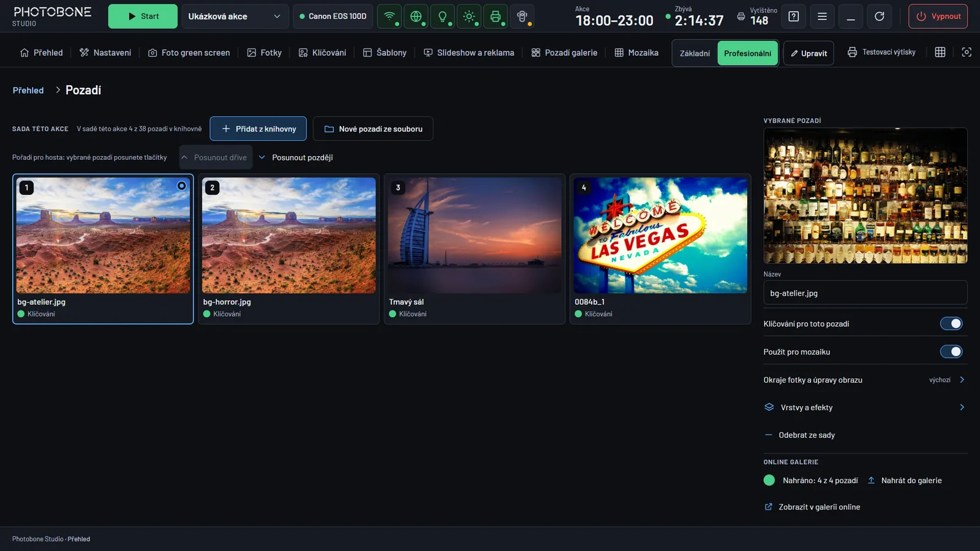Toggle Použít pro mozaiku switch
This screenshot has height=551, width=980.
click(x=951, y=352)
